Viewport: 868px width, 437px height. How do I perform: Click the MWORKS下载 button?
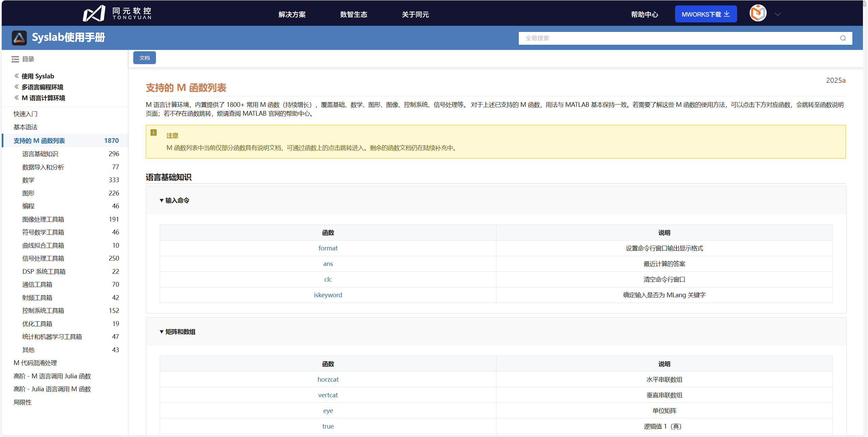706,14
